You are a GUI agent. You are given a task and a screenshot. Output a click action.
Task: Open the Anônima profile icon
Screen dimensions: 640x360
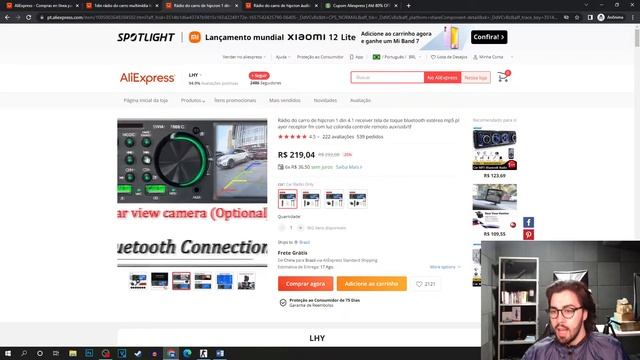[x=601, y=17]
